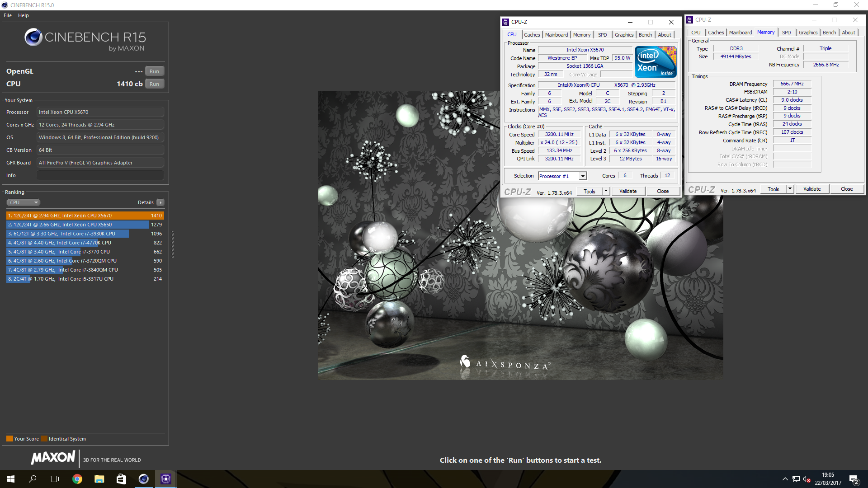Click the second CPU-Z window title icon
The height and width of the screenshot is (488, 868).
pyautogui.click(x=689, y=19)
